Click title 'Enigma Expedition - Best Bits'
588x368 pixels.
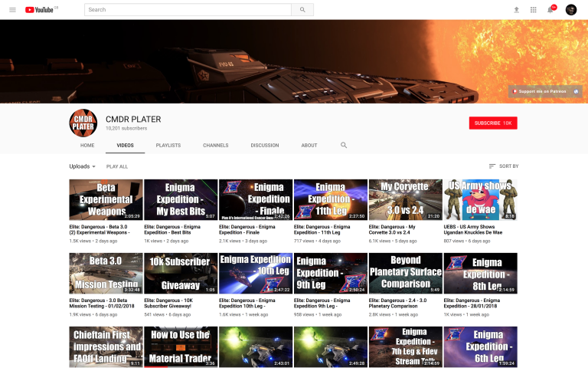[x=172, y=230]
